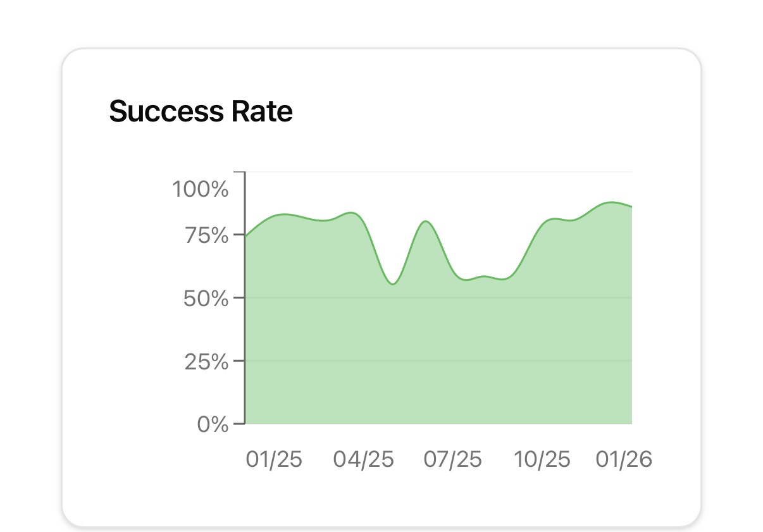This screenshot has width=763, height=532.
Task: Select the 04/25 x-axis date label
Action: (x=364, y=460)
